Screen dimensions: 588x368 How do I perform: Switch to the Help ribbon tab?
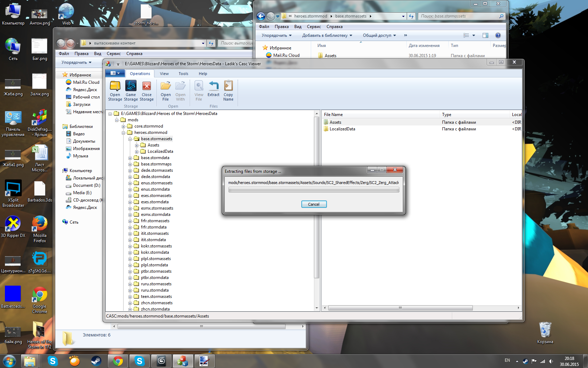[203, 74]
